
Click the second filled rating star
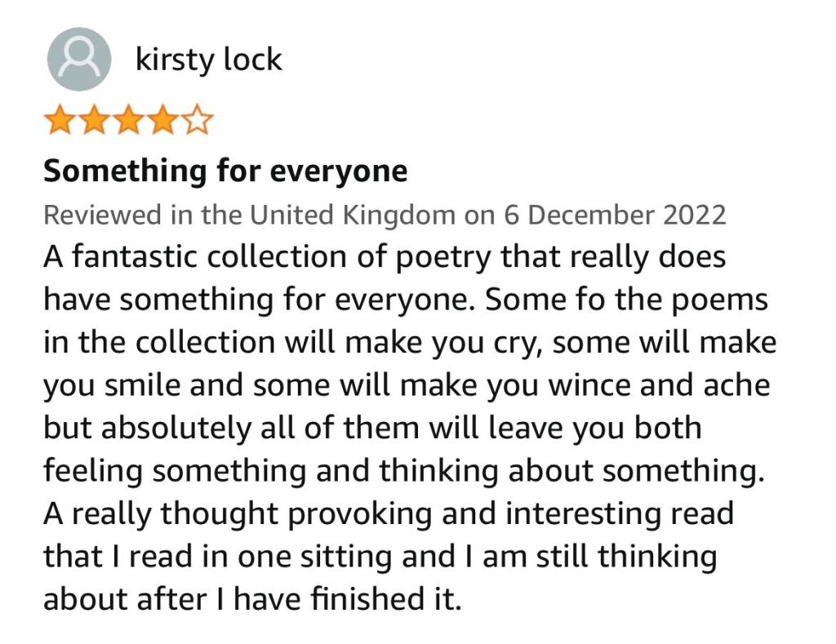(93, 122)
